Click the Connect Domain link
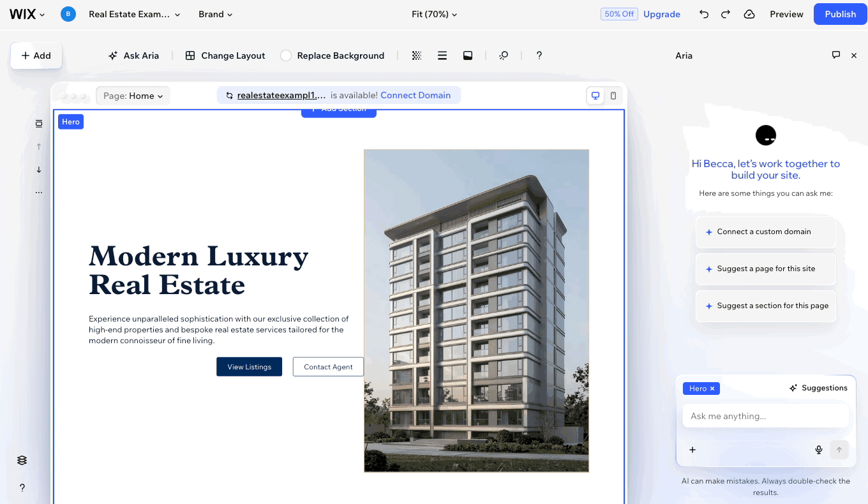The width and height of the screenshot is (868, 504). (x=415, y=96)
